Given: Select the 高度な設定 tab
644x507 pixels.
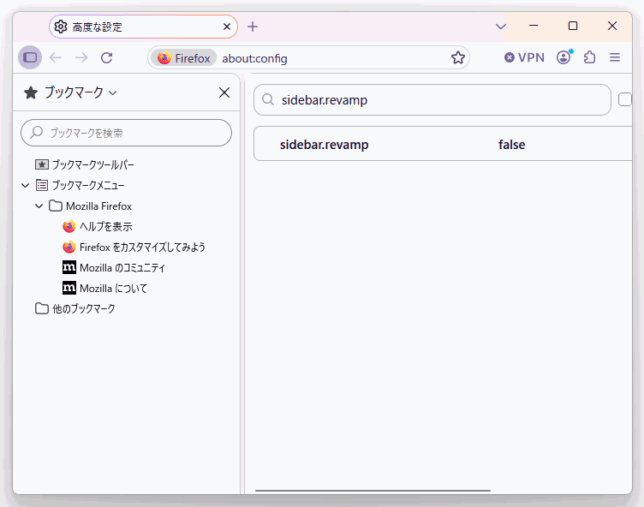Looking at the screenshot, I should (143, 27).
